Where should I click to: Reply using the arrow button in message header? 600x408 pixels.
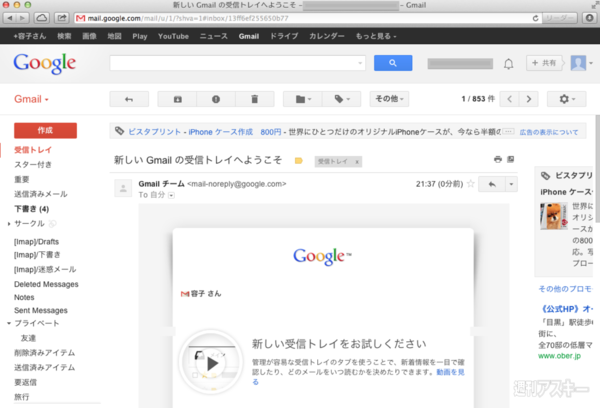click(492, 184)
